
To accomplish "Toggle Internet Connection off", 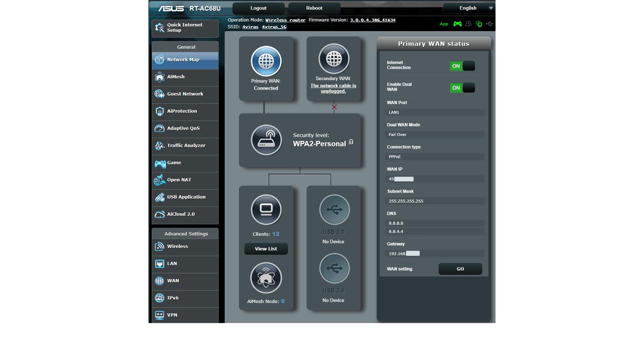I will [463, 65].
